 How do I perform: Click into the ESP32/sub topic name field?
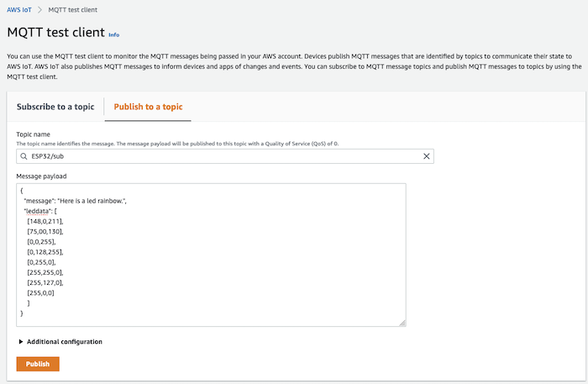click(218, 156)
